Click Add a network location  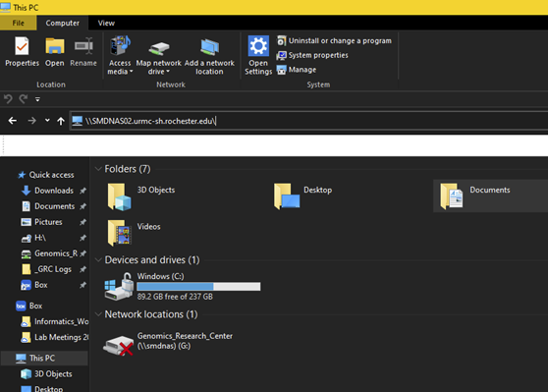[x=209, y=55]
